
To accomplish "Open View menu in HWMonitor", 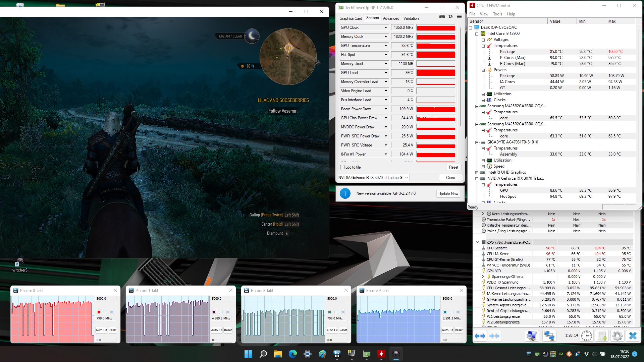I will pos(484,14).
